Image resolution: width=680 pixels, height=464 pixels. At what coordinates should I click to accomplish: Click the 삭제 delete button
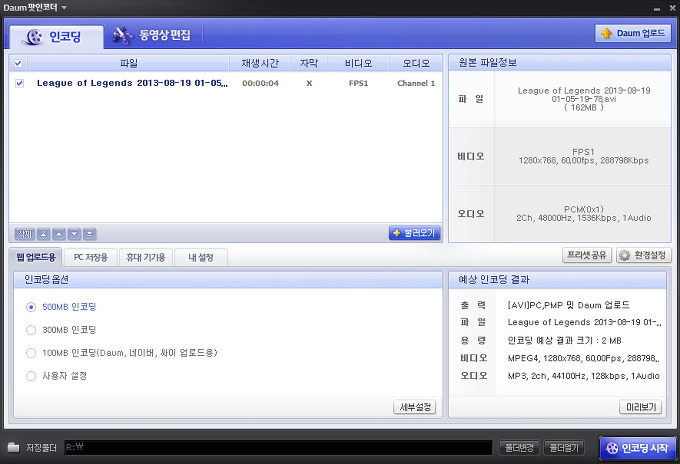click(25, 234)
